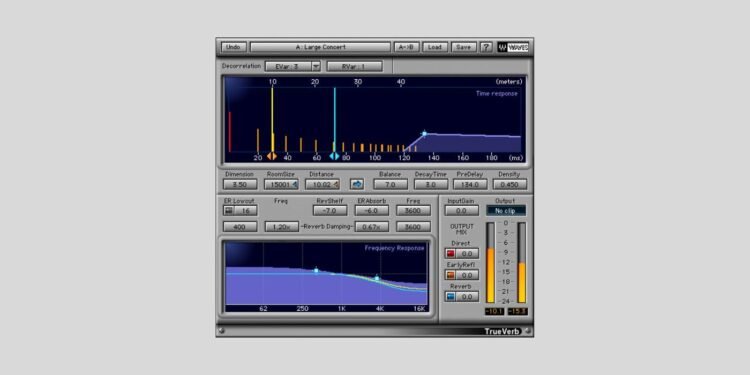Viewport: 750px width, 375px height.
Task: Toggle the orange EarlyRefl mute icon
Action: tap(450, 275)
